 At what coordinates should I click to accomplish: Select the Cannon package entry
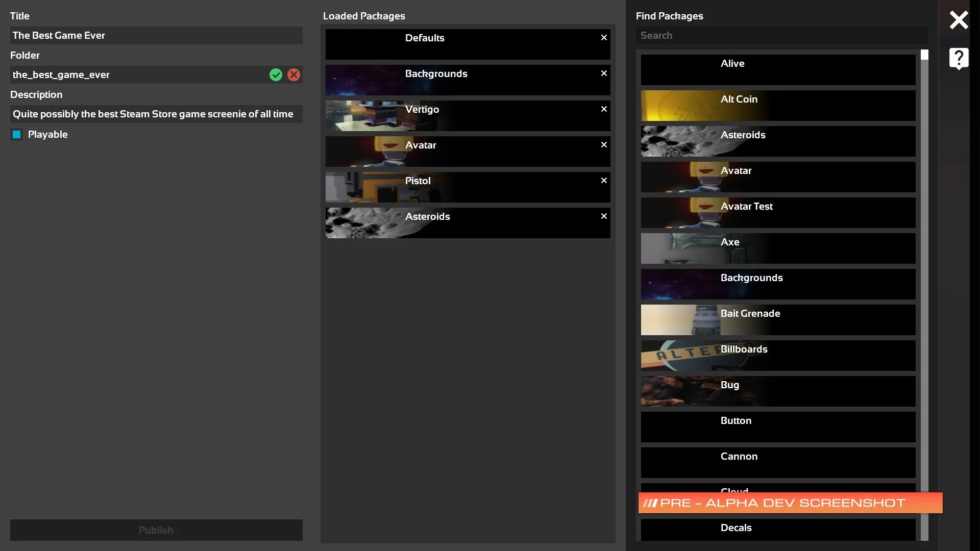point(778,463)
